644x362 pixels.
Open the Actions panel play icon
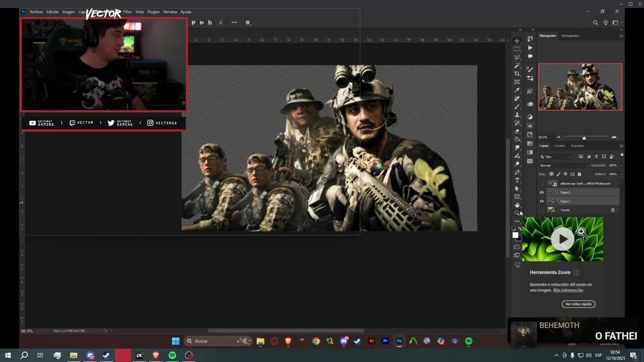[530, 48]
